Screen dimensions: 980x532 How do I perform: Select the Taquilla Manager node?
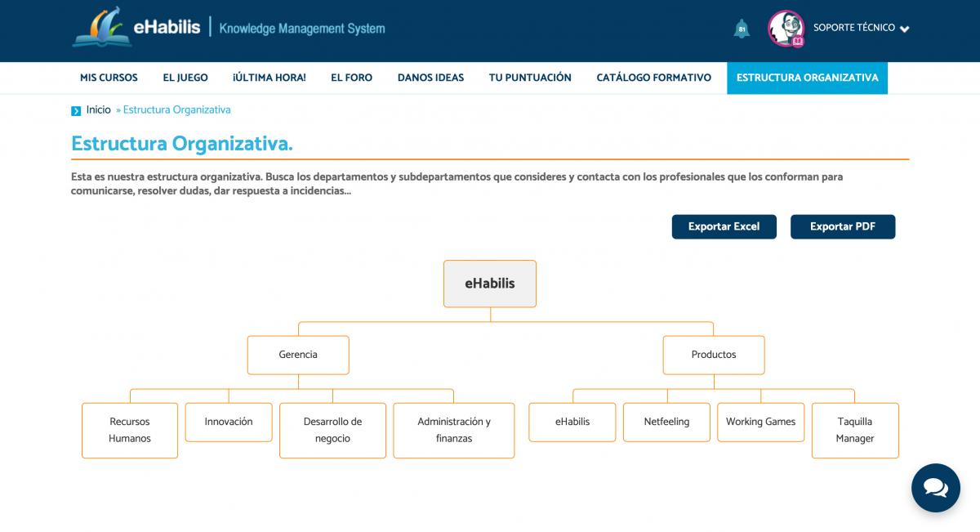click(x=855, y=430)
